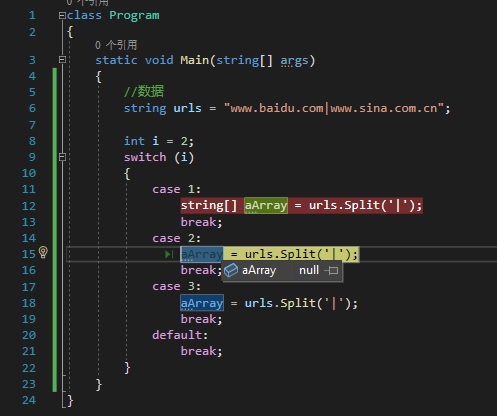Viewport: 497px width, 416px height.
Task: Click the lightbulb quick actions icon
Action: (44, 252)
